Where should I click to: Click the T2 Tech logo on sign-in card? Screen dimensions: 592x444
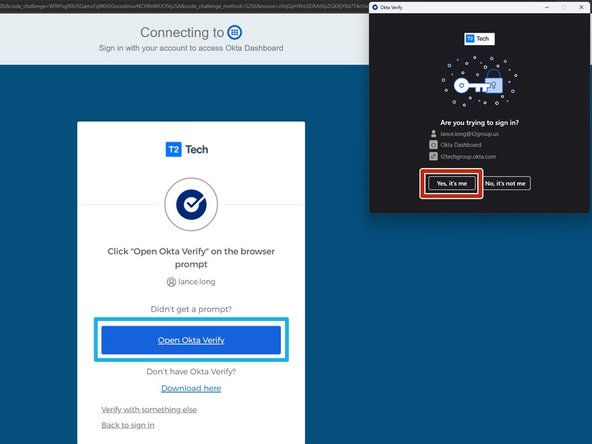187,150
